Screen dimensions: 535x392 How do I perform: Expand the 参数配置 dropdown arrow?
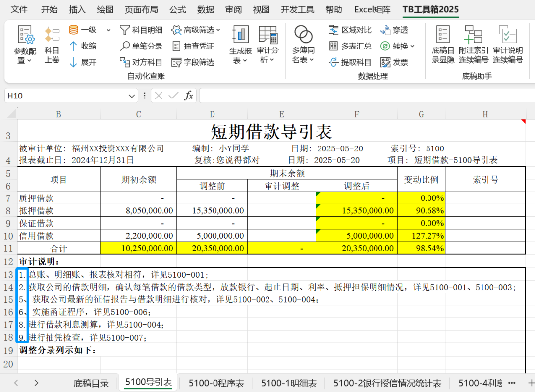click(x=29, y=61)
